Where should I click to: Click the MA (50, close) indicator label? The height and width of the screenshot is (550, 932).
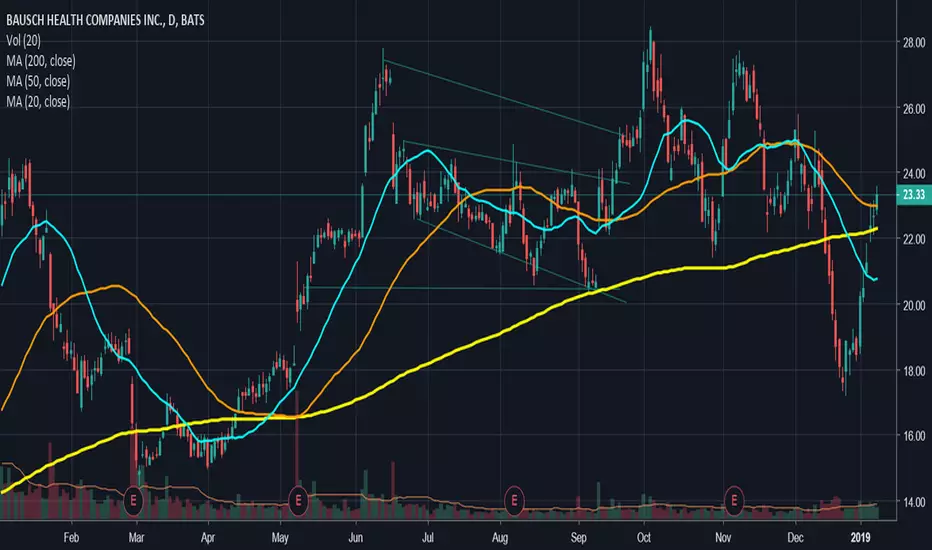tap(38, 81)
